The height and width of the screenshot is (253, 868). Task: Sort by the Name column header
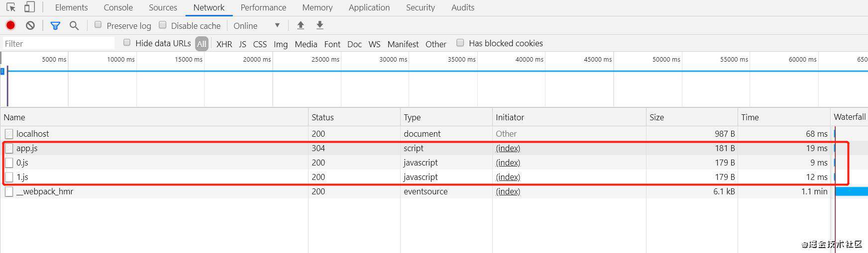coord(154,117)
